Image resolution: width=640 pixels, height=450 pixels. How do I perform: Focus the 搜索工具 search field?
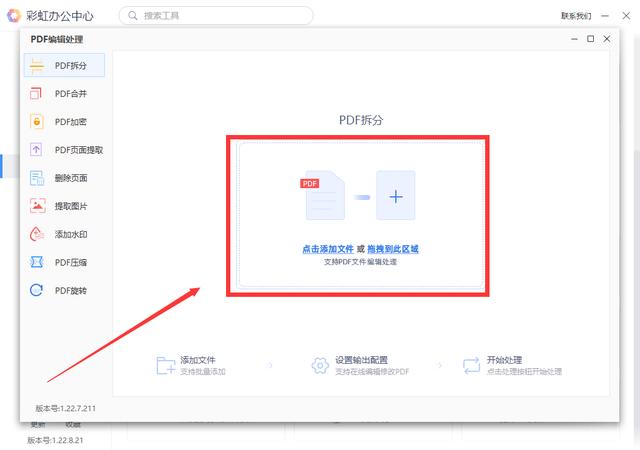[x=216, y=16]
